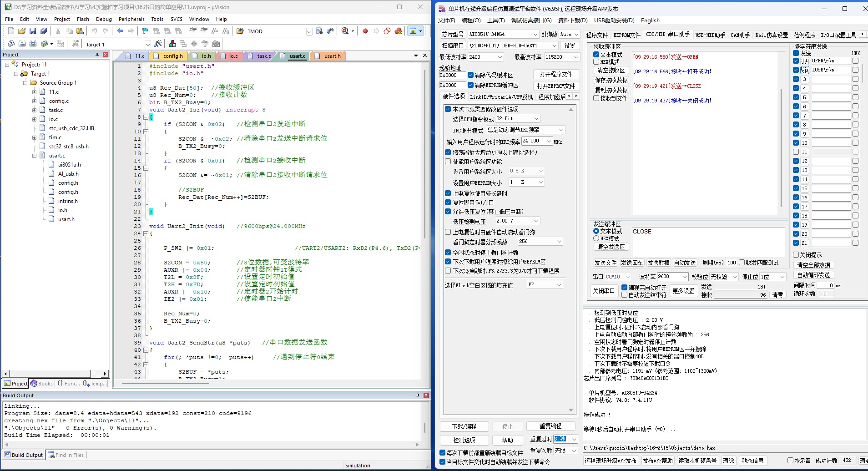Collapse usart.c tree node in Project
868x471 pixels.
click(x=34, y=156)
